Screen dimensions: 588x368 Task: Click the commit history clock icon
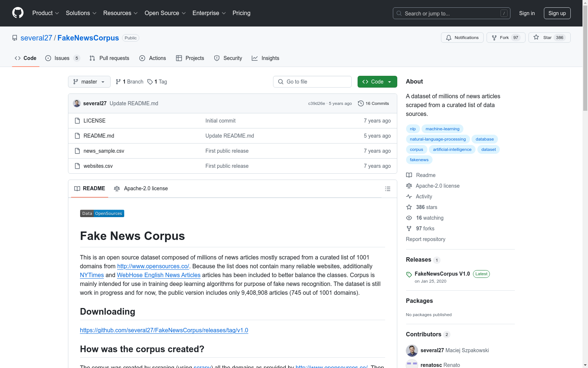pos(361,103)
